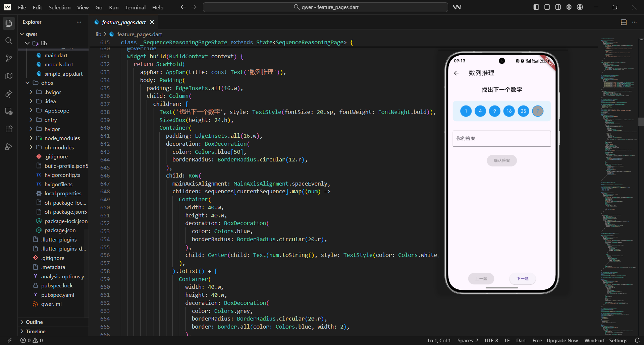
Task: Go back with the left arrow
Action: [x=183, y=7]
